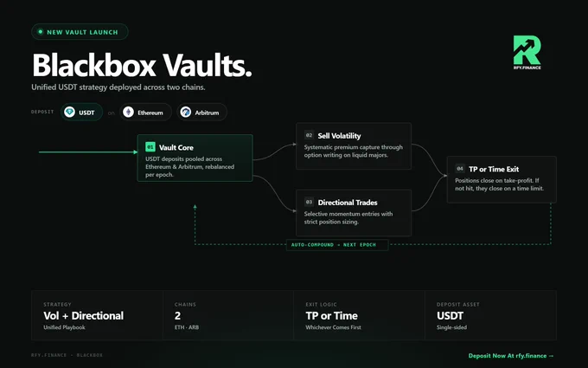
Task: Click the Blackbox Vaults. headline
Action: [x=142, y=65]
